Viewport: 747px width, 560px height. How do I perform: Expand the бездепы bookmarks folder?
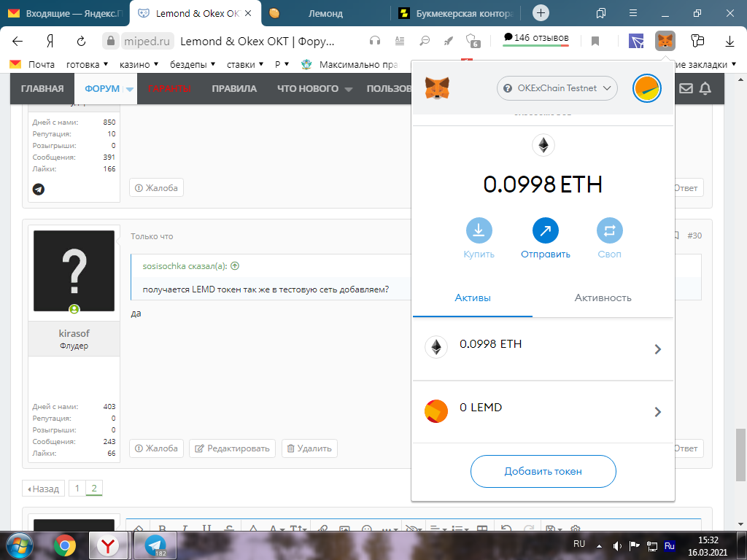[193, 64]
